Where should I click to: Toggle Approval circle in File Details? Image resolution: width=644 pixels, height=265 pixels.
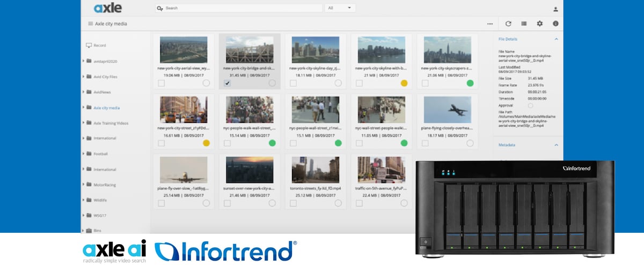click(x=530, y=106)
